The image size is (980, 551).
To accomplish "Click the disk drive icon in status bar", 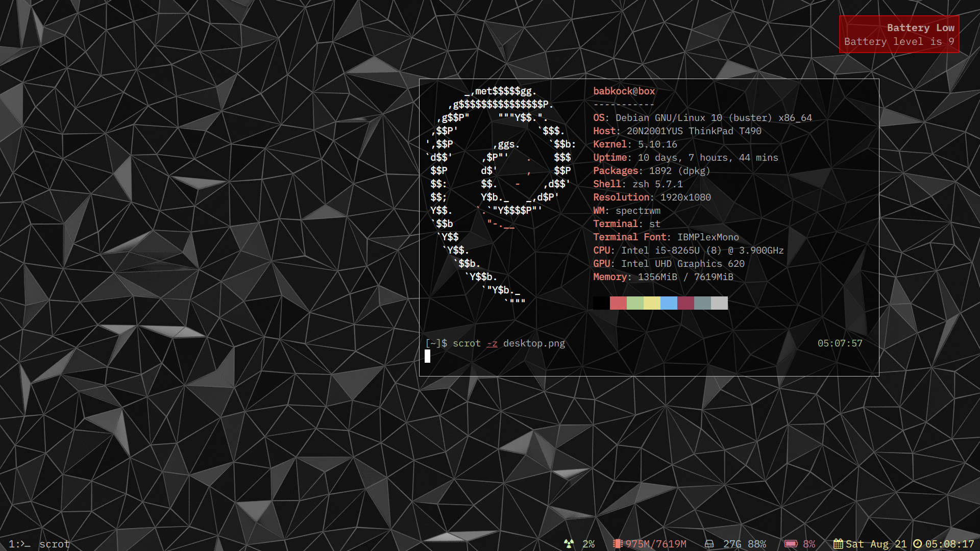I will coord(709,544).
